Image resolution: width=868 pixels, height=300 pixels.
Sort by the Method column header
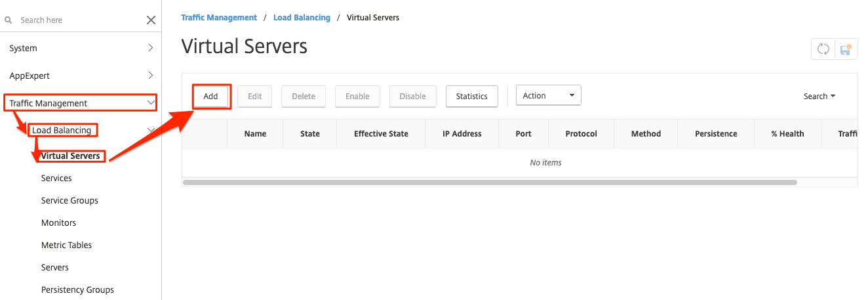tap(646, 133)
